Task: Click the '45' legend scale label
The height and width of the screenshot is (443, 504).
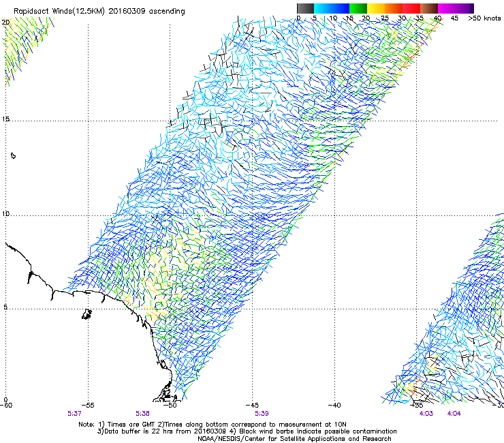Action: tap(454, 18)
